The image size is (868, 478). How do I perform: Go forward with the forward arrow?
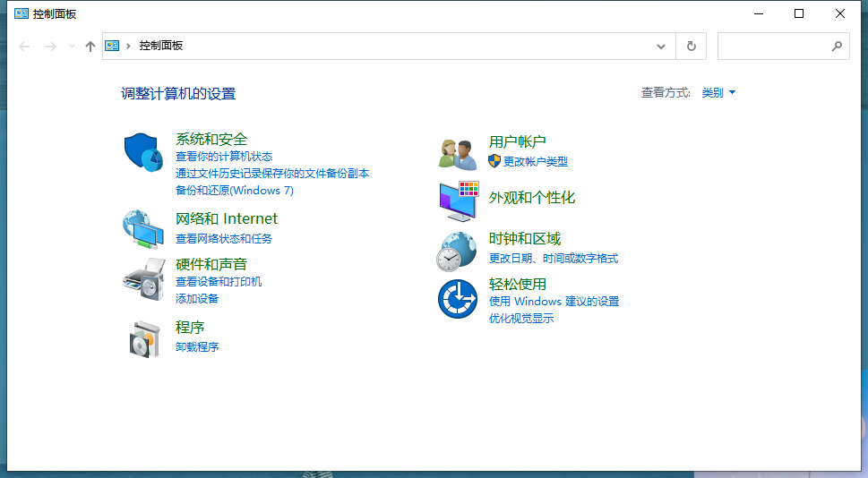[x=51, y=47]
